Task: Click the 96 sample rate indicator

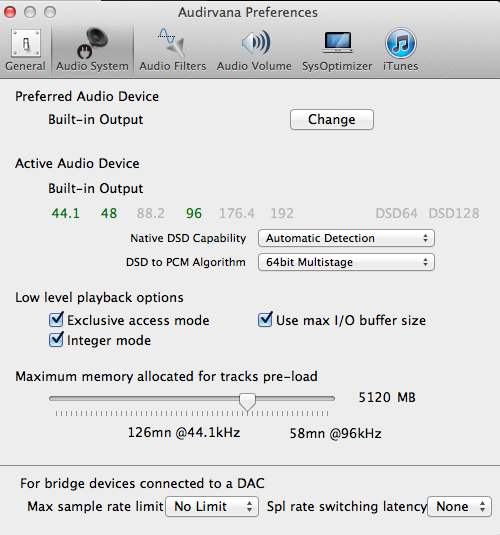Action: (x=194, y=214)
